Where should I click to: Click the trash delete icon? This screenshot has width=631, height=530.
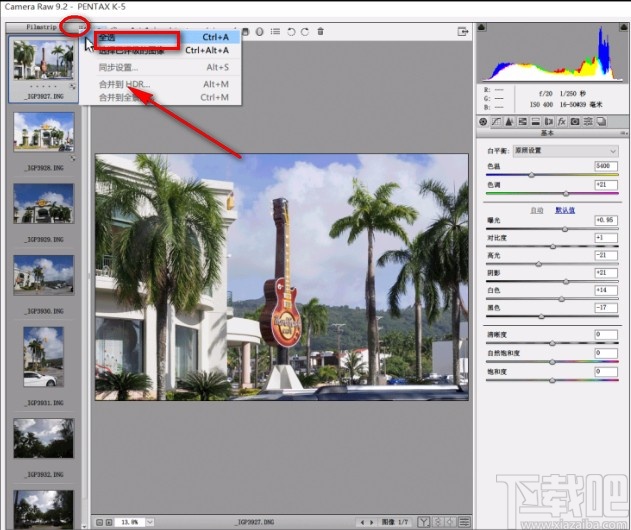pos(320,31)
